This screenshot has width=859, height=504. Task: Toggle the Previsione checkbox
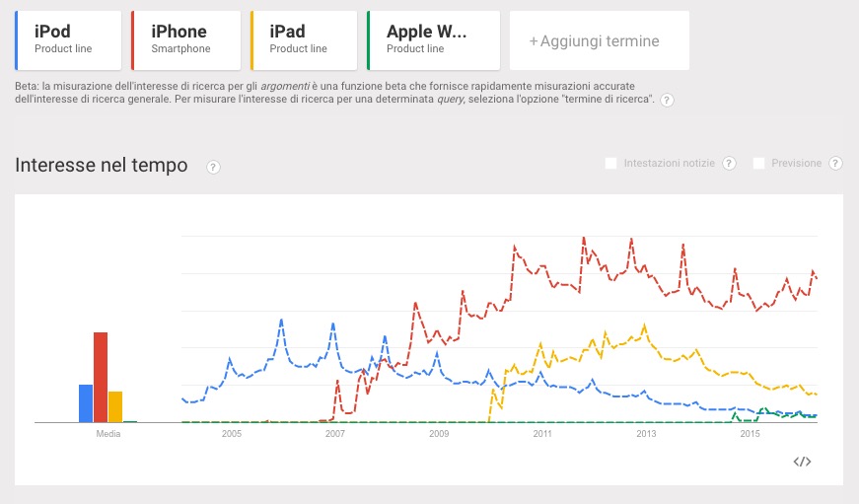[758, 163]
